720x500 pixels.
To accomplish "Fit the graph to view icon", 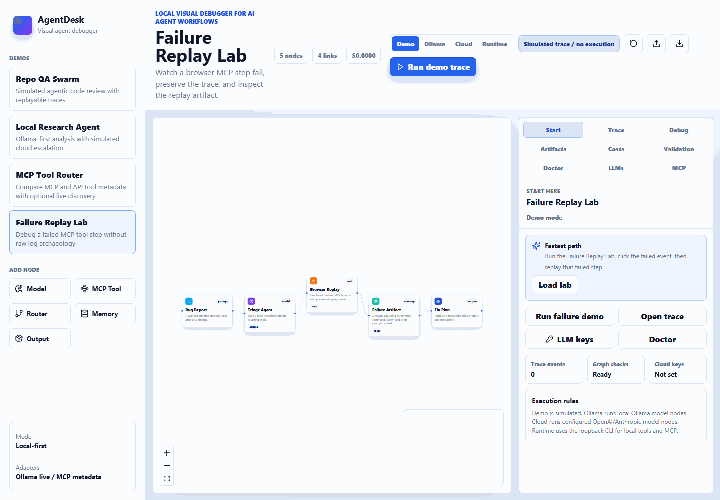I will 167,478.
